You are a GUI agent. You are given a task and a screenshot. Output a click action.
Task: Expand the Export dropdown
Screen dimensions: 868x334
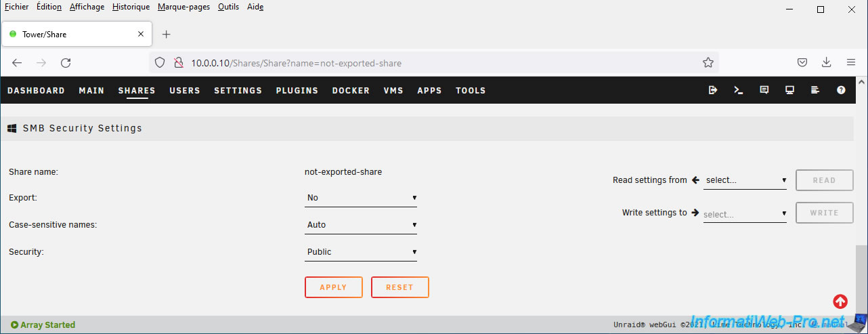point(361,198)
